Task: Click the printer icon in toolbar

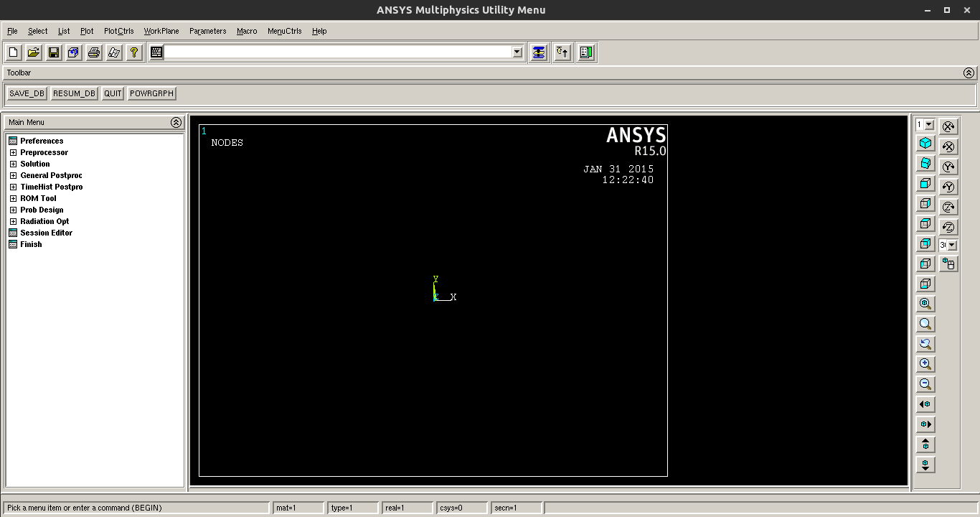Action: pyautogui.click(x=94, y=52)
